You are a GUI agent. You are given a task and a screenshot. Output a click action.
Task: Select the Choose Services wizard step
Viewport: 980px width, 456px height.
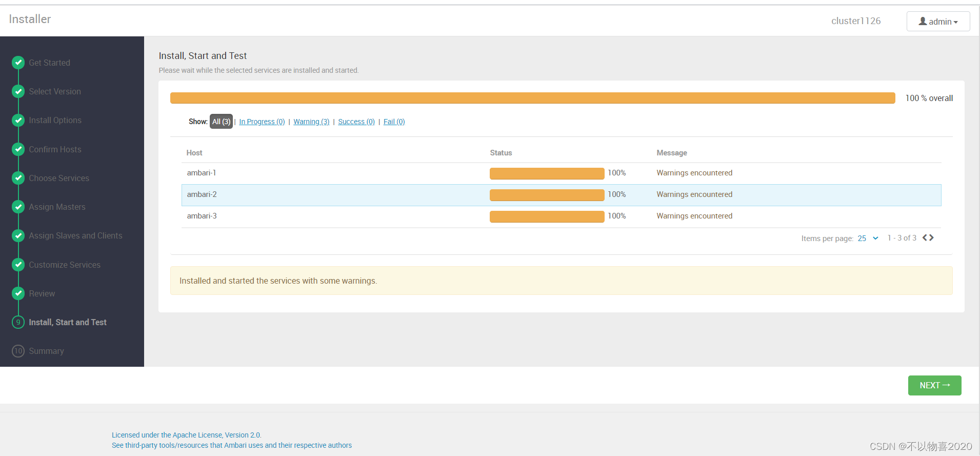(x=59, y=178)
